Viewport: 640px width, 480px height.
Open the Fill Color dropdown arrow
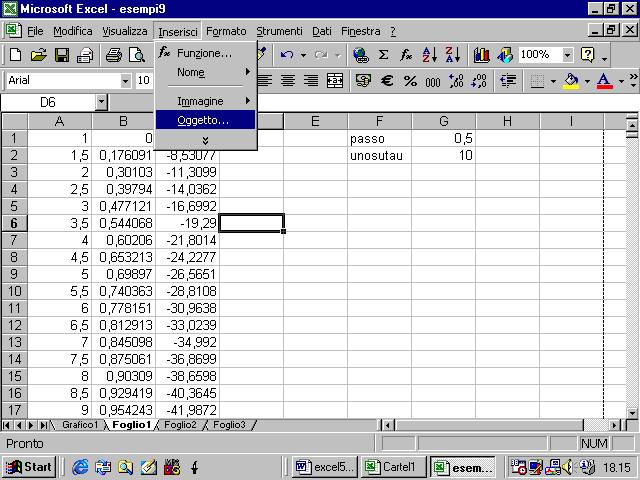(x=587, y=81)
